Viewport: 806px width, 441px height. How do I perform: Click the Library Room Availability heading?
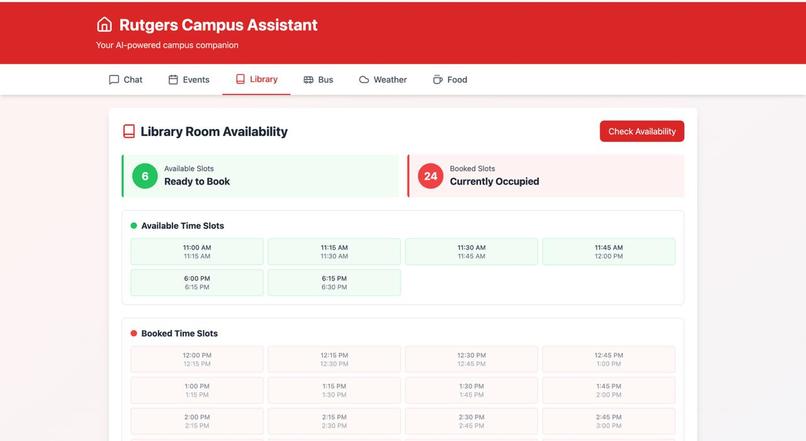(214, 132)
